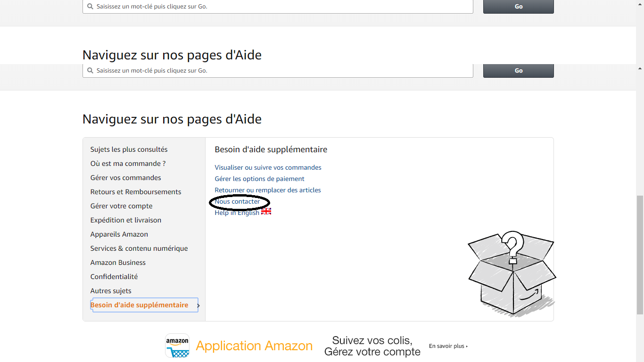Viewport: 644px width, 362px height.
Task: Click the question mark box illustration
Action: [x=512, y=273]
